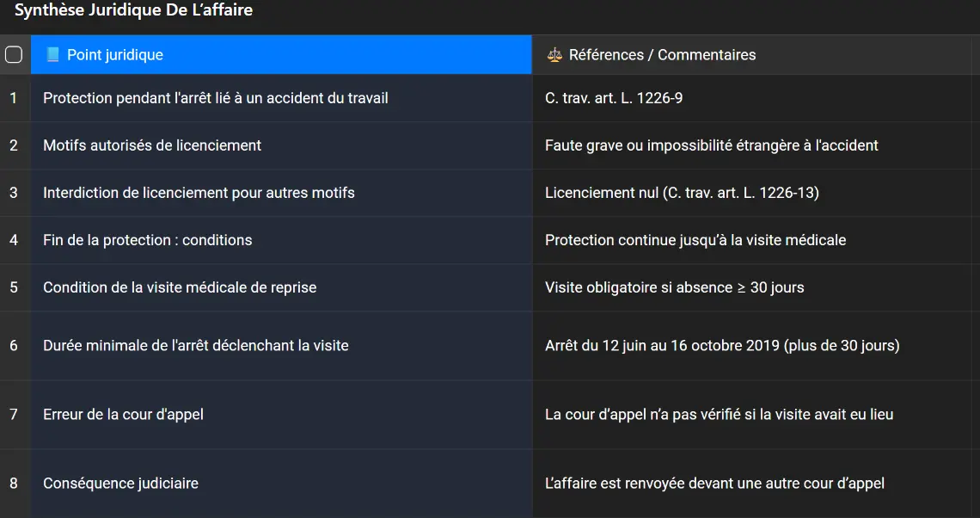Click the "Fin de la protection : conditions" cell
Image resolution: width=980 pixels, height=518 pixels.
click(x=148, y=240)
